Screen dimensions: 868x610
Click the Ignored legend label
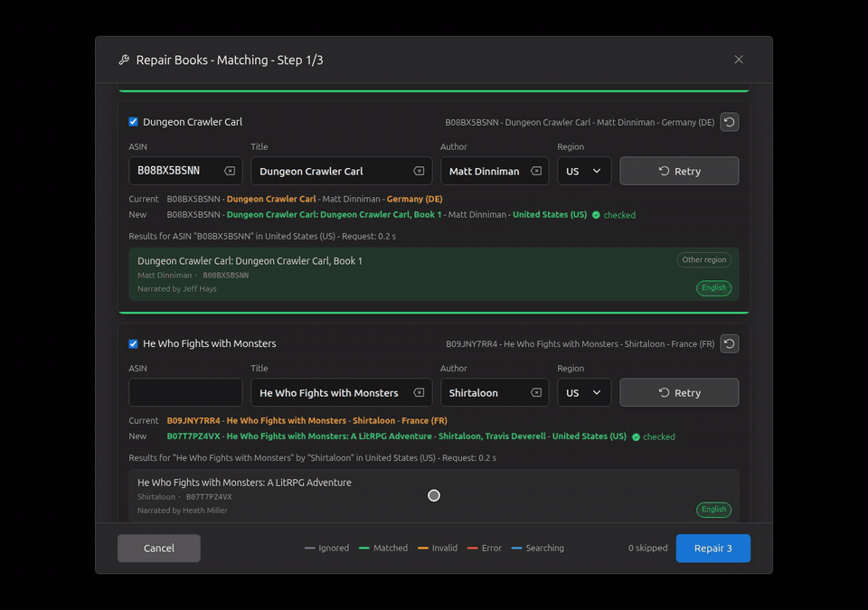click(x=334, y=548)
